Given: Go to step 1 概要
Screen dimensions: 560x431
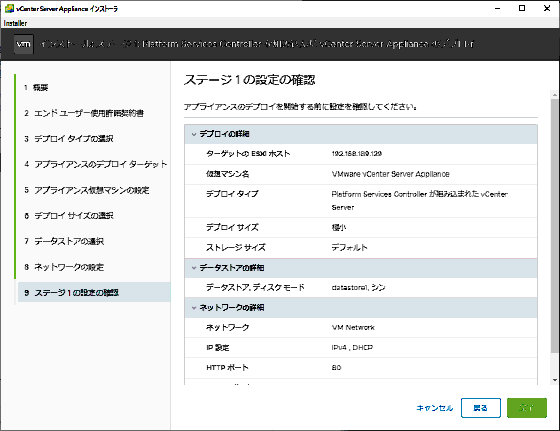Looking at the screenshot, I should tap(36, 87).
